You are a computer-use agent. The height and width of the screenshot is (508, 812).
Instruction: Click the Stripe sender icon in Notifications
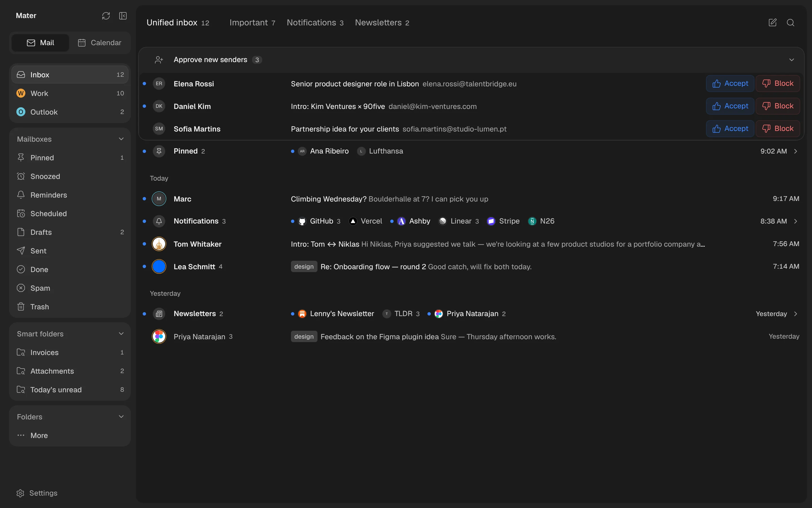[x=491, y=221]
